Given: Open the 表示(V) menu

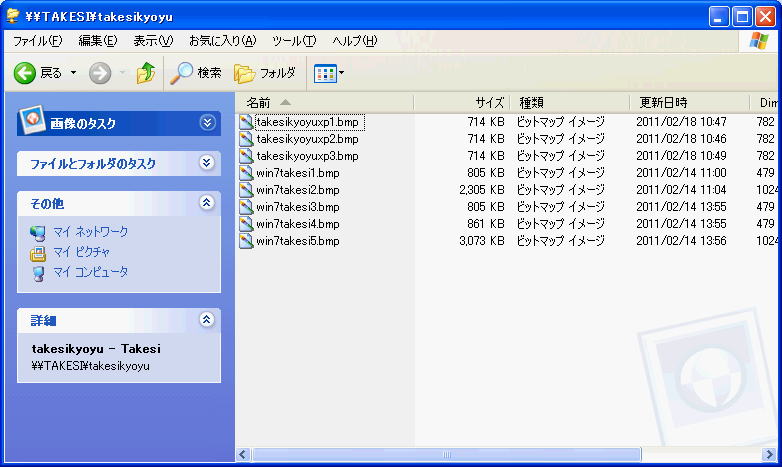Looking at the screenshot, I should point(153,41).
